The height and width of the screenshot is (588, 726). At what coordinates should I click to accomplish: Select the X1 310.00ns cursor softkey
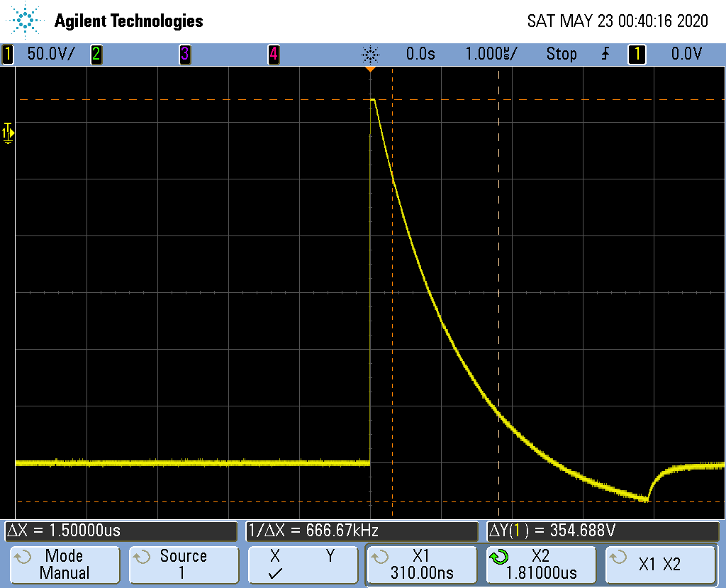click(421, 565)
